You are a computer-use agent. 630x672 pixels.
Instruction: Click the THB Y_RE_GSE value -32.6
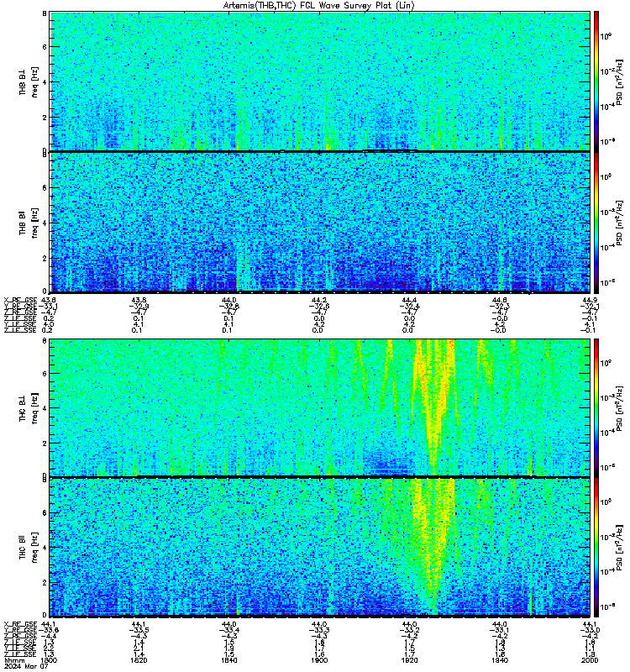click(319, 306)
